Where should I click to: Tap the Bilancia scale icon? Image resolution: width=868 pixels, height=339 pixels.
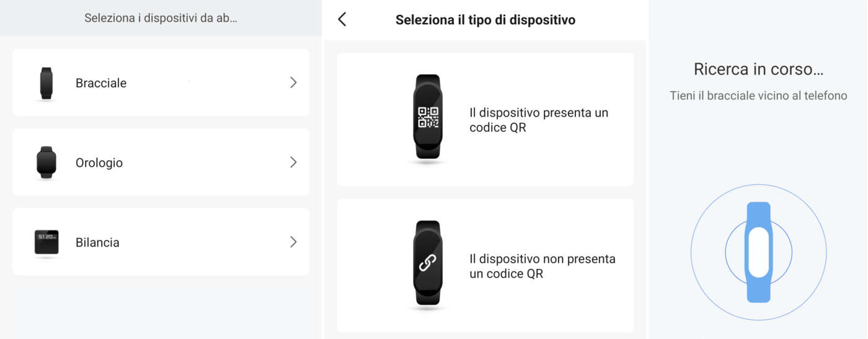pyautogui.click(x=46, y=242)
